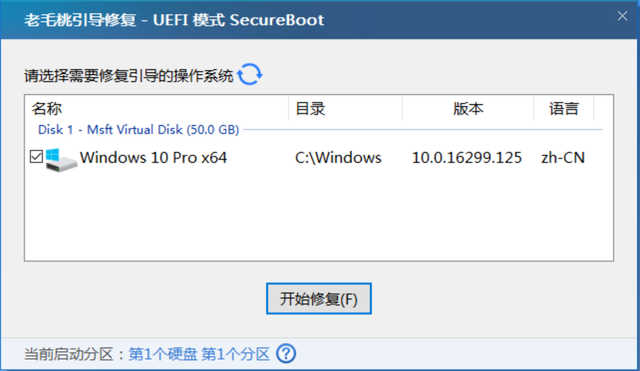Select the C:\Windows directory cell
This screenshot has width=640, height=371.
coord(338,158)
